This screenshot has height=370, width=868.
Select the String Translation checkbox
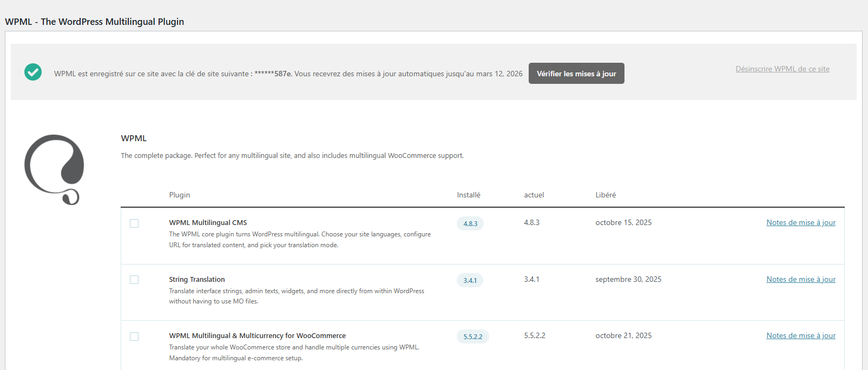click(x=134, y=280)
